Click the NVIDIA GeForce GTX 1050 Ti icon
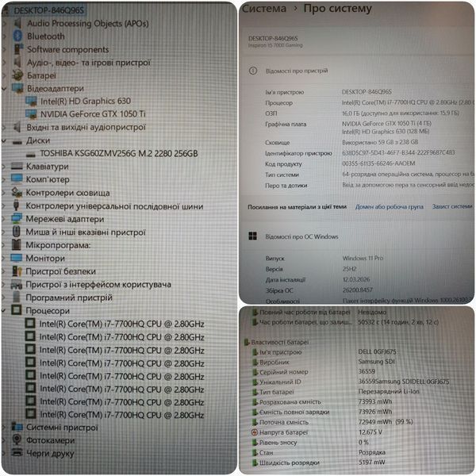476x476 pixels. pos(31,113)
